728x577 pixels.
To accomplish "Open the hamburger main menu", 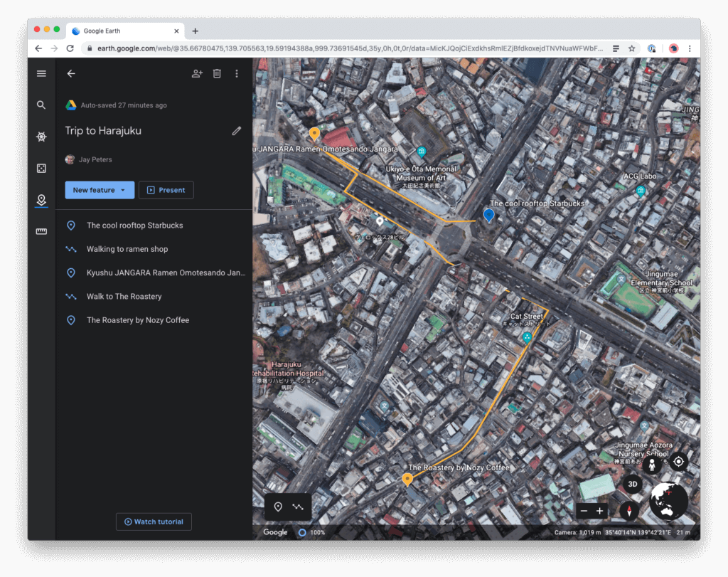I will tap(41, 73).
